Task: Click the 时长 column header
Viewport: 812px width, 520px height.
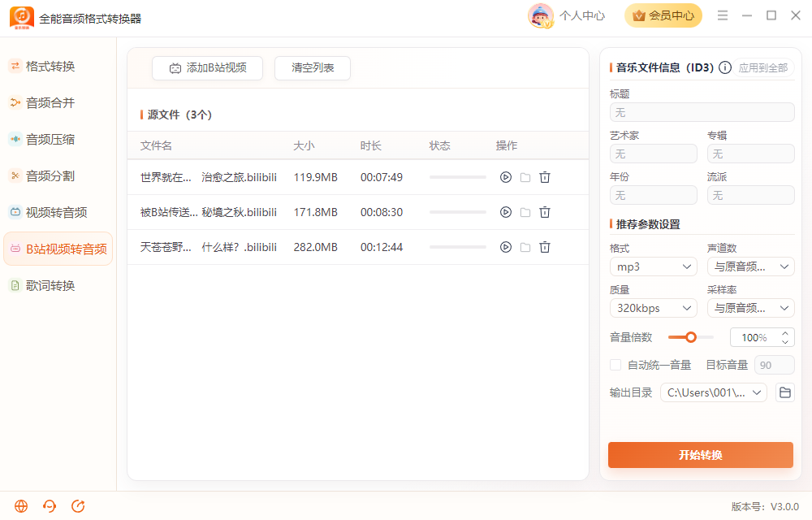Action: [x=371, y=145]
